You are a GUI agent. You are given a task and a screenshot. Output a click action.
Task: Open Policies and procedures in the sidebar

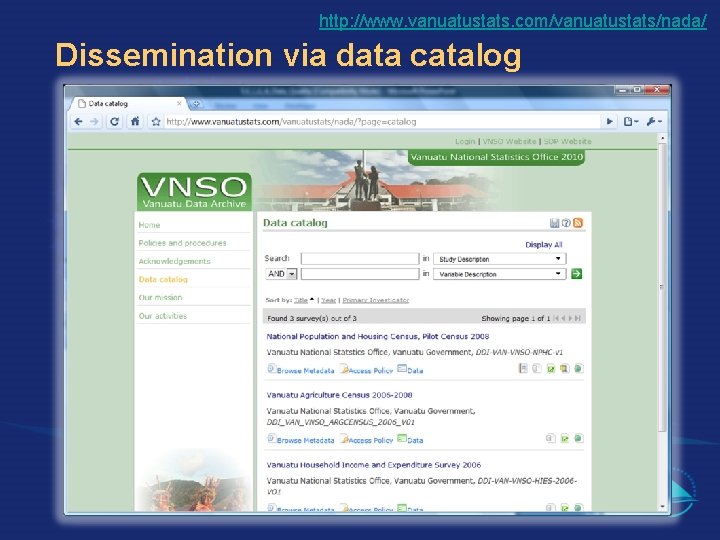[182, 243]
